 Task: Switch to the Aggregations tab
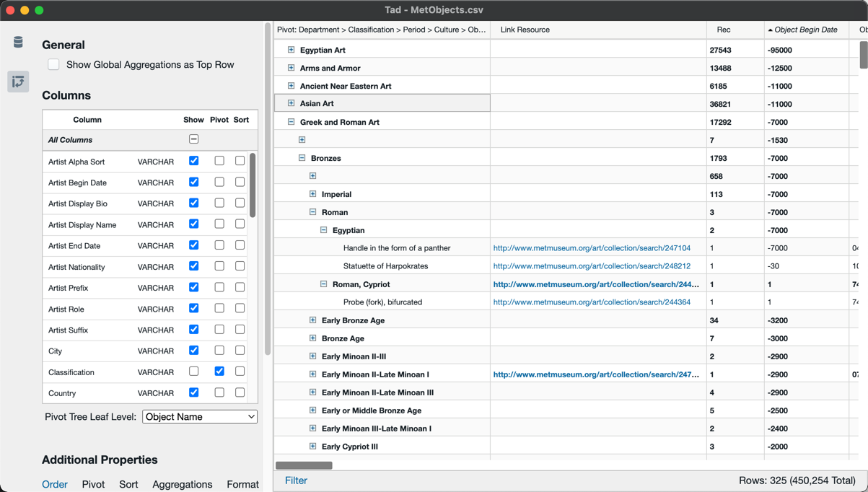click(x=183, y=484)
